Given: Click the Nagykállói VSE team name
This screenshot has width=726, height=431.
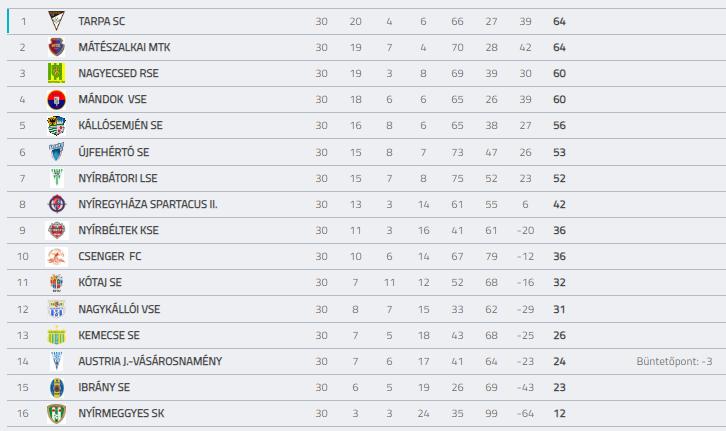Looking at the screenshot, I should [x=119, y=309].
